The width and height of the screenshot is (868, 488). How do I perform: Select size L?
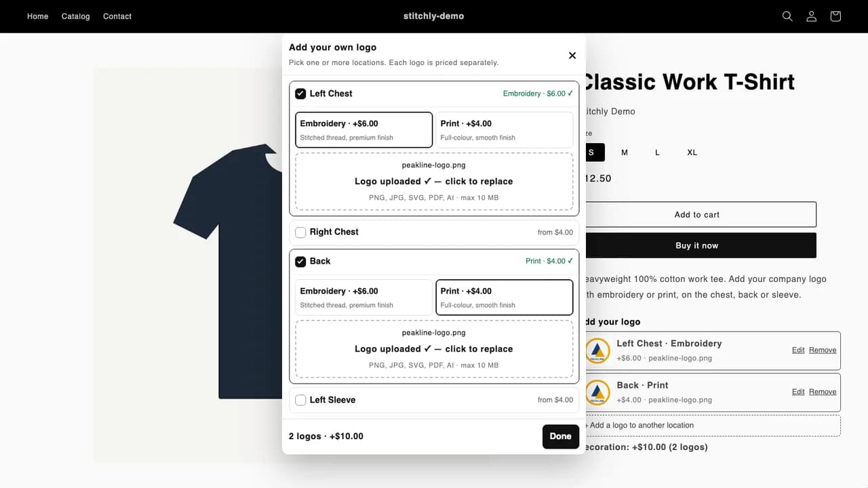(657, 152)
